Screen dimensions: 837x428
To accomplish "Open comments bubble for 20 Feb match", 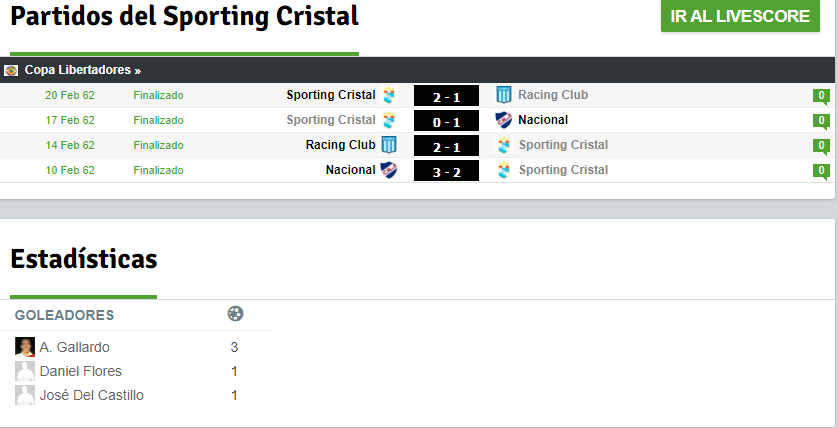I will (x=821, y=97).
